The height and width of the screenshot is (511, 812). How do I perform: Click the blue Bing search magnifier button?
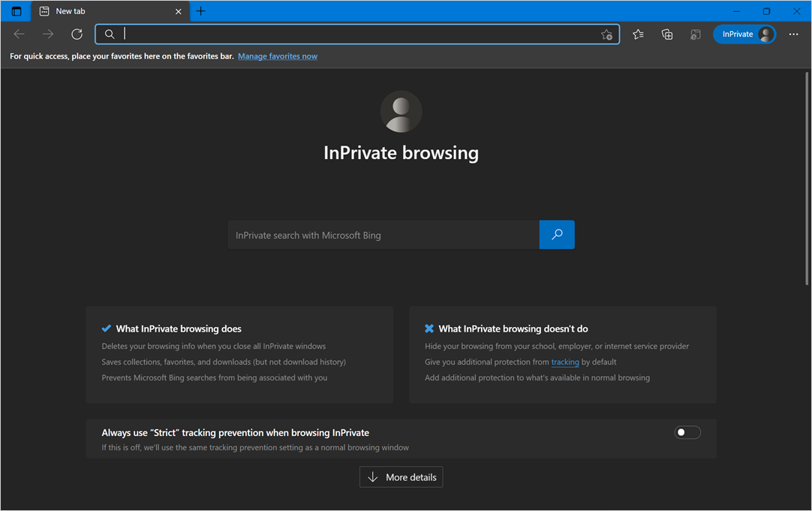point(556,234)
